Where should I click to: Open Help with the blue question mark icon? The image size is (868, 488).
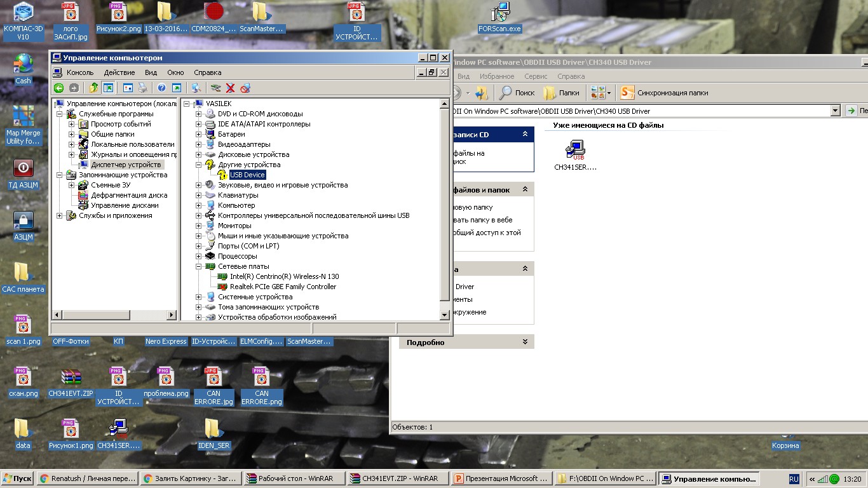(x=161, y=88)
